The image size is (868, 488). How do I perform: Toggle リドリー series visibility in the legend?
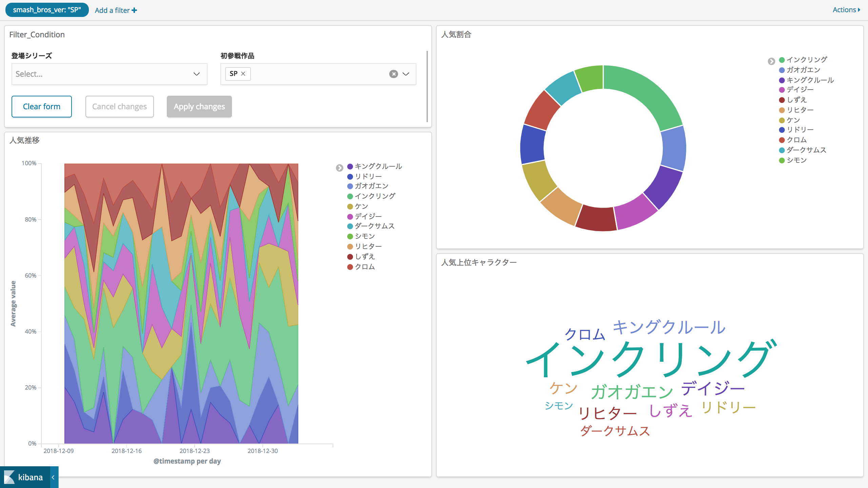tap(368, 176)
